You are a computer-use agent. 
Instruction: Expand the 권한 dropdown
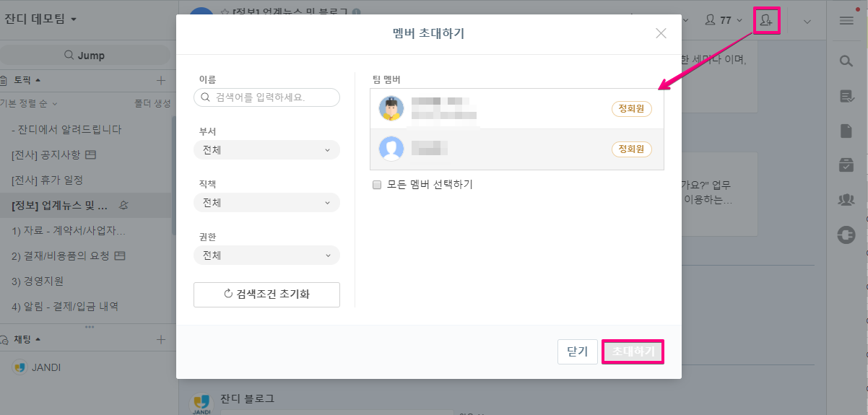click(266, 255)
